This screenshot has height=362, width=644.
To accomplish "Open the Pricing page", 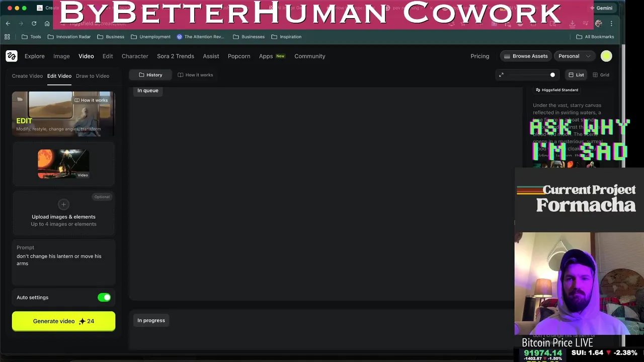I will pos(480,56).
